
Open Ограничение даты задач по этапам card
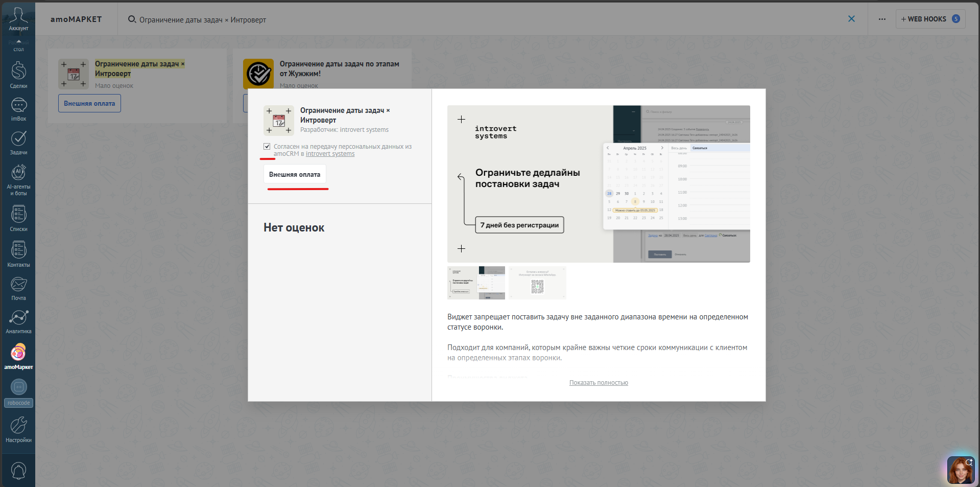coord(339,68)
